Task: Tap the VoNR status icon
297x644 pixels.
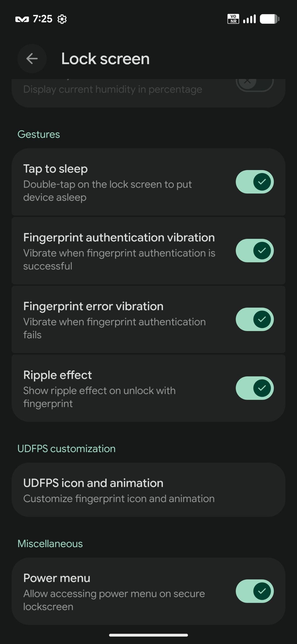Action: (x=233, y=19)
